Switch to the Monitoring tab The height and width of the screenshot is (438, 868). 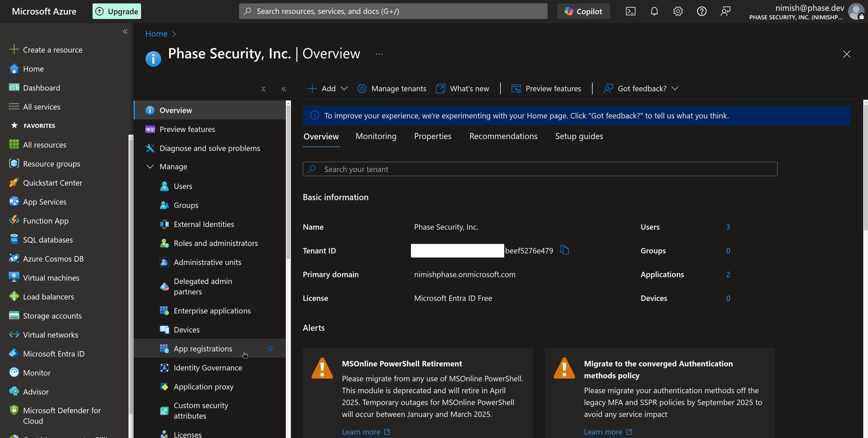376,136
